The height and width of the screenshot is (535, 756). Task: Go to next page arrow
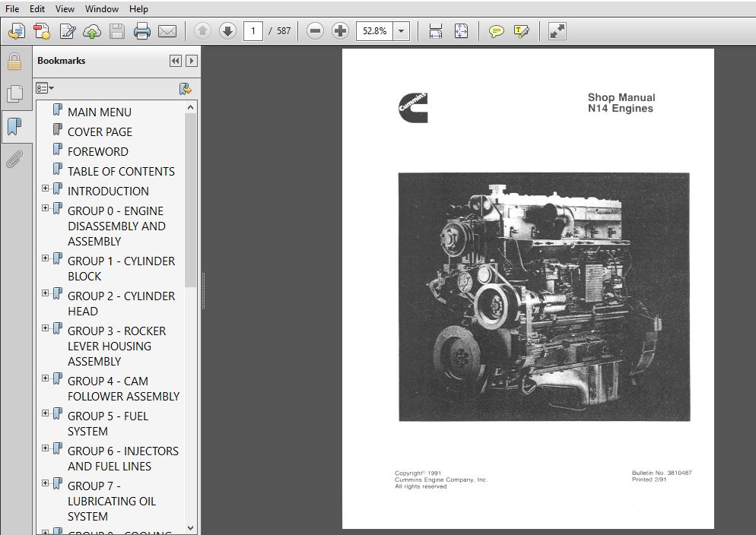coord(227,31)
